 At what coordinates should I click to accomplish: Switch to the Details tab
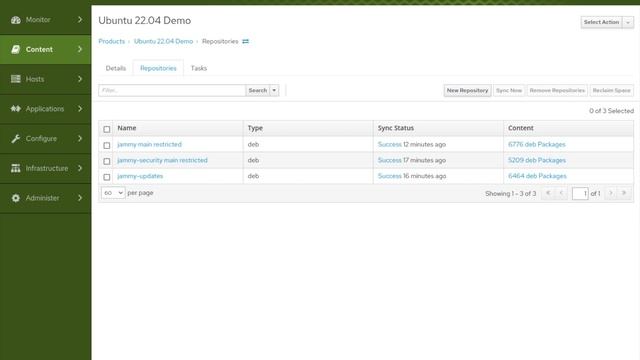[116, 68]
